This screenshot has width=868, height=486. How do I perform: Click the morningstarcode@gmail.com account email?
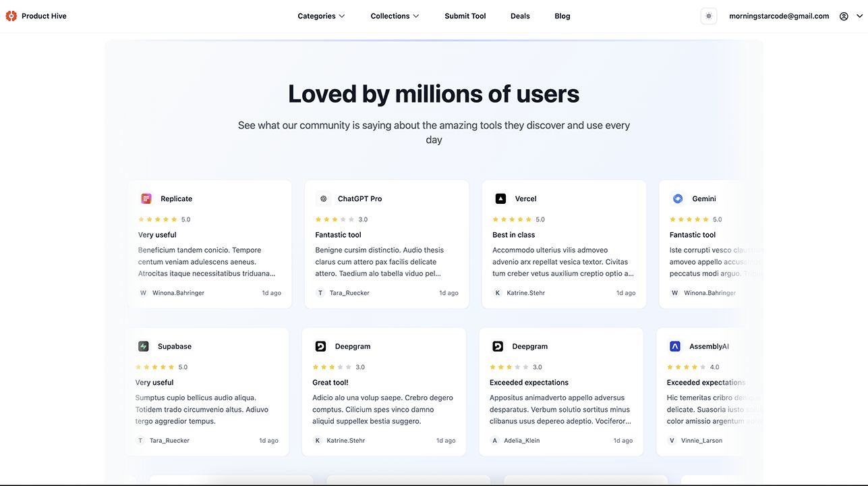(x=779, y=16)
